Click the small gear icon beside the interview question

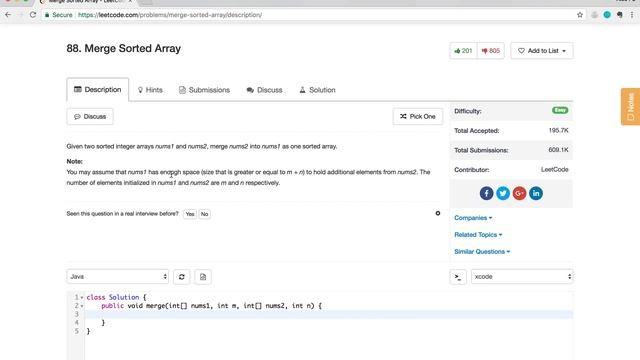(438, 213)
